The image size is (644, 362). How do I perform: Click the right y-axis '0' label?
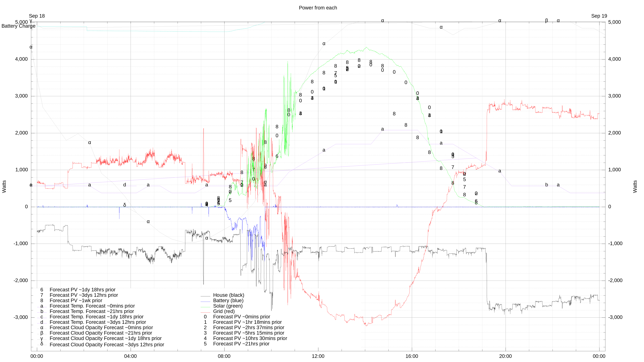click(610, 207)
